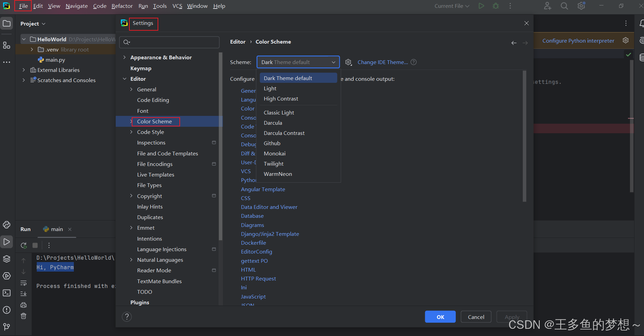The width and height of the screenshot is (644, 336).
Task: Open Search Everywhere magnifier
Action: pos(564,6)
